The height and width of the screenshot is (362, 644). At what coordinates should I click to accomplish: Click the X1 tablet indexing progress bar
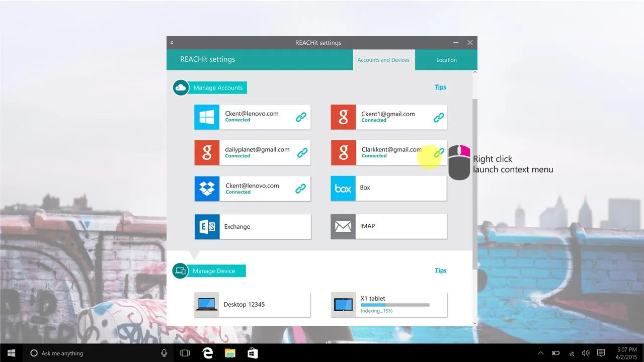click(x=395, y=305)
